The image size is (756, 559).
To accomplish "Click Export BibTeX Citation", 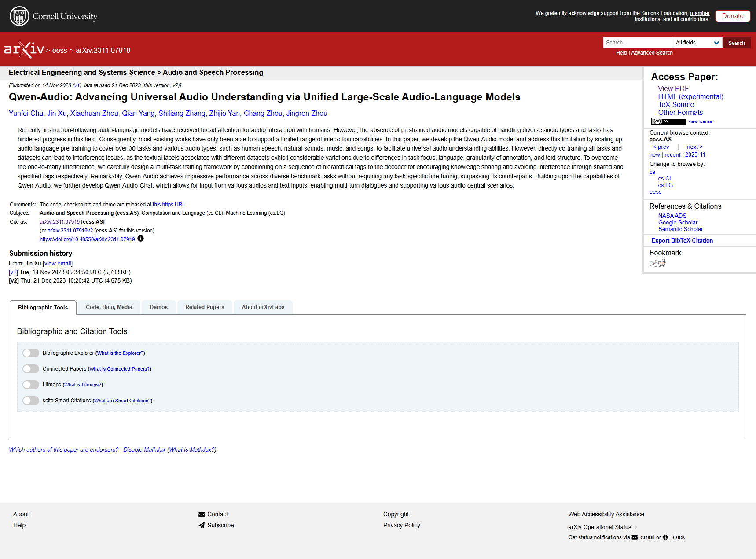I will 682,241.
